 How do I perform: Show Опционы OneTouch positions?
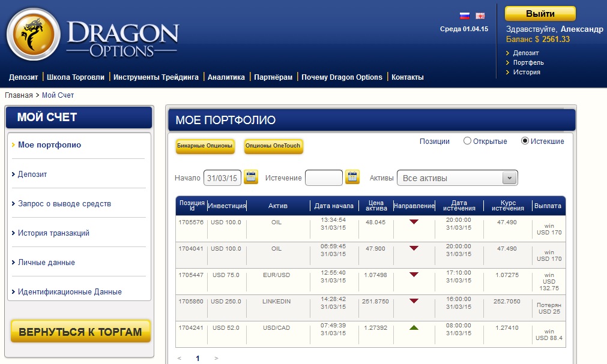(273, 146)
